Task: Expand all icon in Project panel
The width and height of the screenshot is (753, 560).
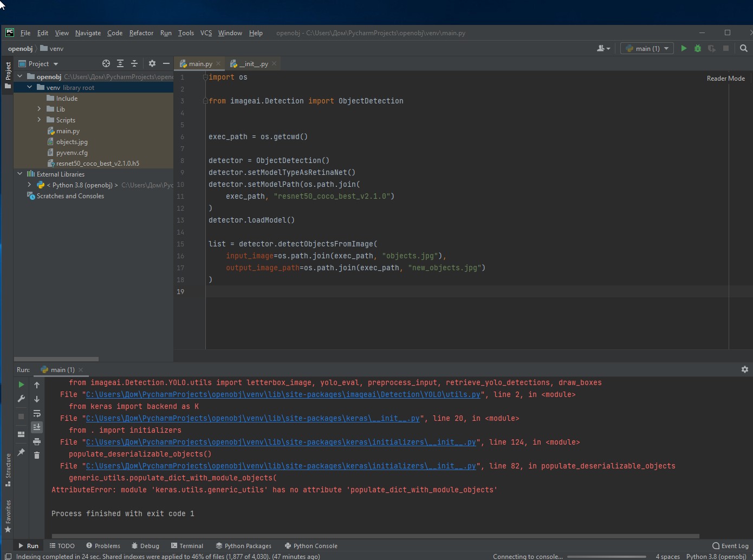Action: [120, 63]
